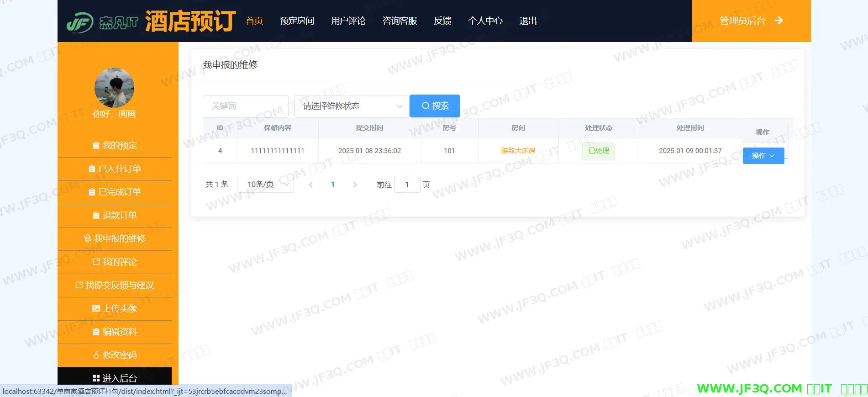Click the 前往 page number input
868x397 pixels.
(407, 185)
